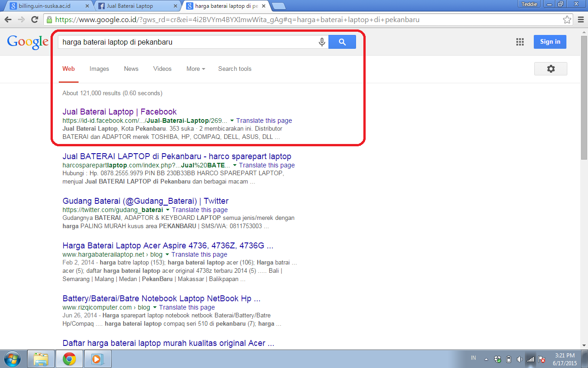
Task: Close the billing.uin-suska.ac.id tab
Action: coord(88,6)
